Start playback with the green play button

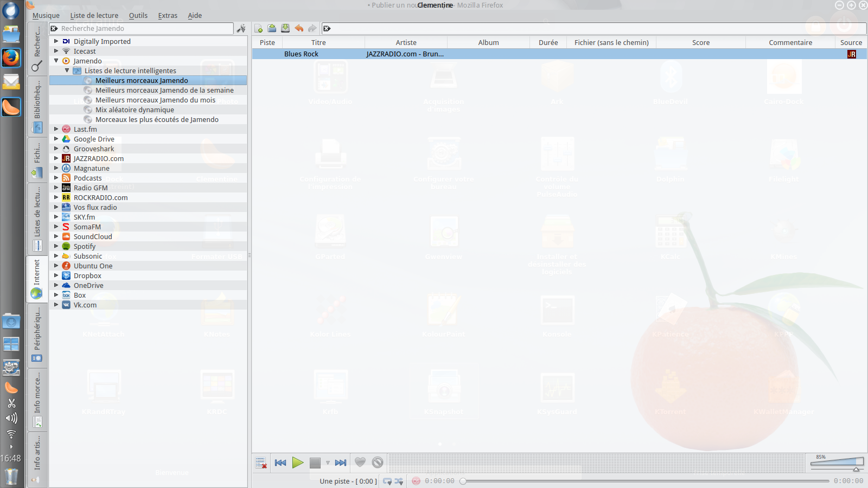coord(298,463)
